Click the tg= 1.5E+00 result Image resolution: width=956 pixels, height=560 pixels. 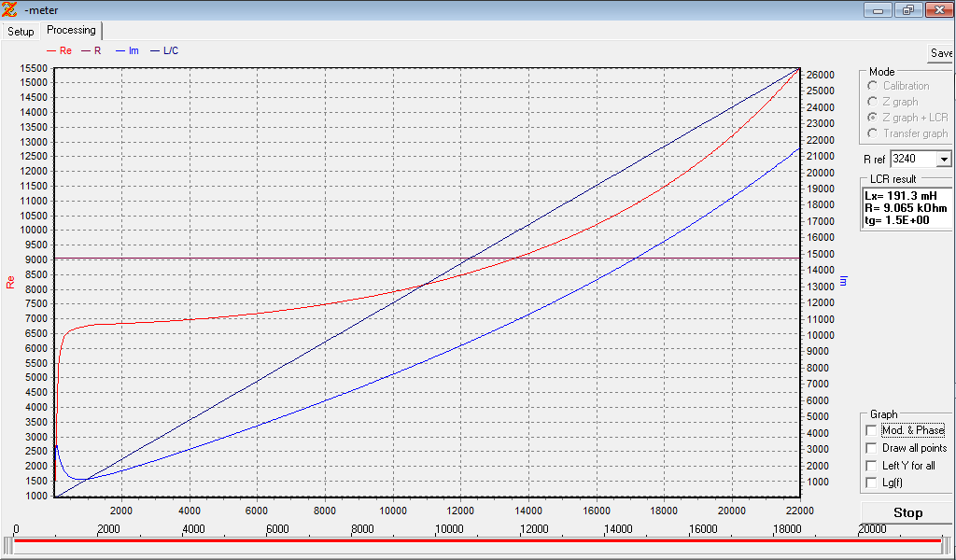pyautogui.click(x=897, y=220)
